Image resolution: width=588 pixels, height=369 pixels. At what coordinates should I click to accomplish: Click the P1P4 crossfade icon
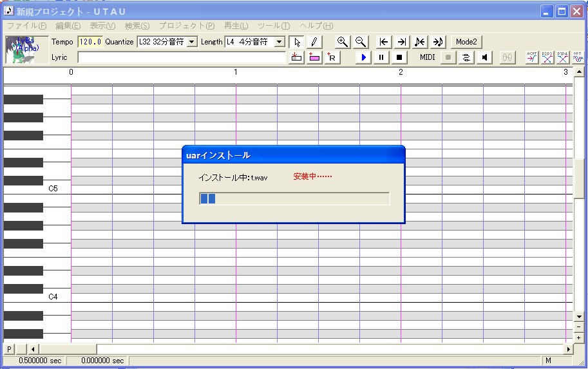click(562, 57)
